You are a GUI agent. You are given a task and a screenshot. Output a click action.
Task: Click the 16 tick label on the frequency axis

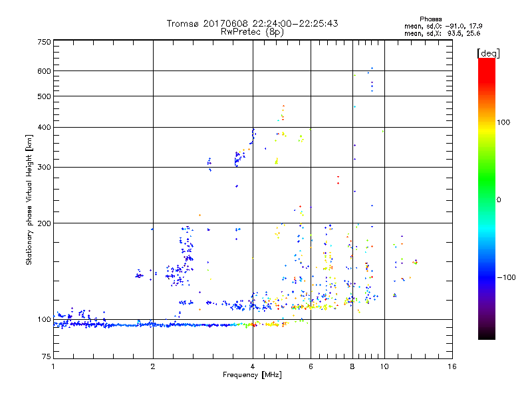452,366
